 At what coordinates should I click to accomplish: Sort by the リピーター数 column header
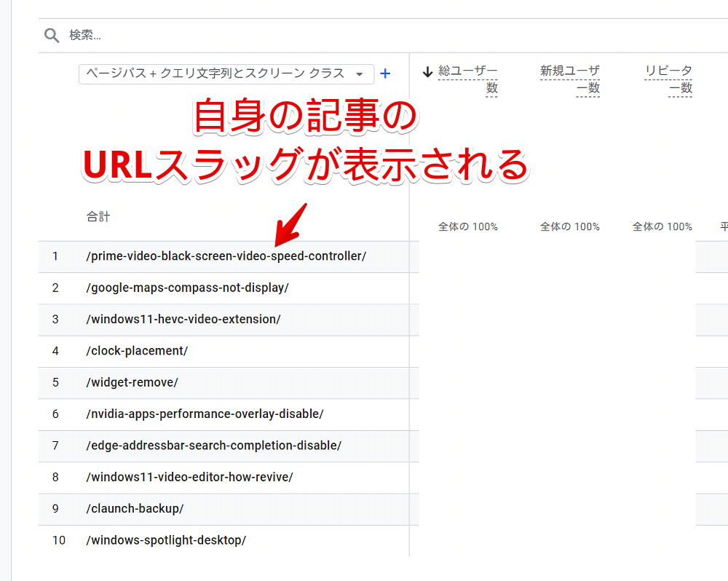coord(668,79)
